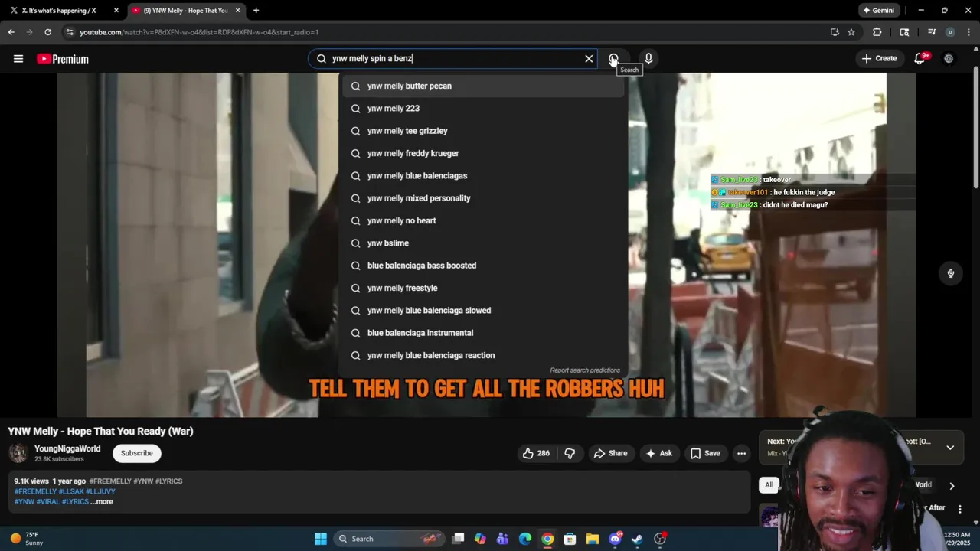
Task: Open options menu for the suggested video
Action: (x=960, y=509)
